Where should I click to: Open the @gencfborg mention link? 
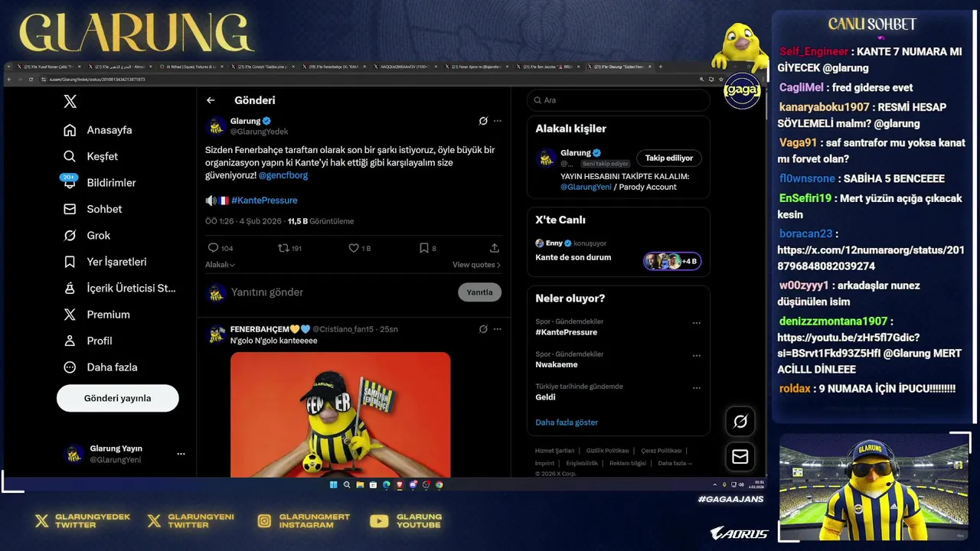(x=283, y=175)
